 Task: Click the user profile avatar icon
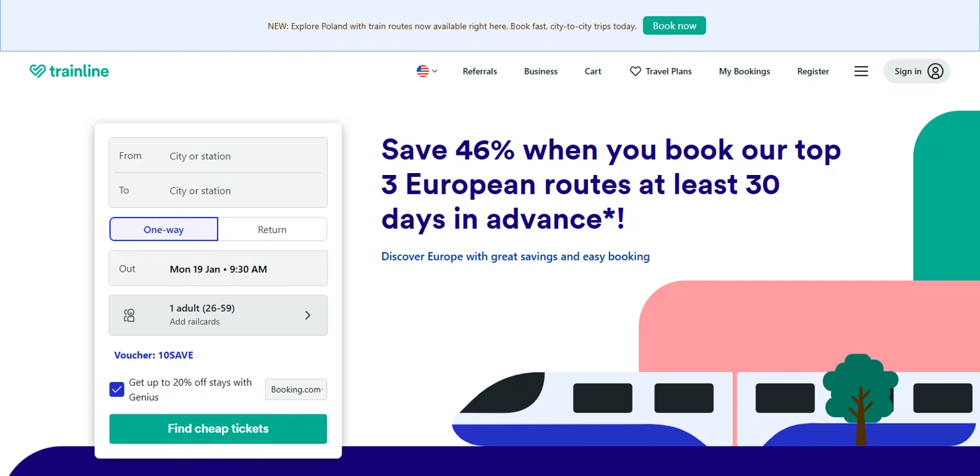click(x=935, y=71)
